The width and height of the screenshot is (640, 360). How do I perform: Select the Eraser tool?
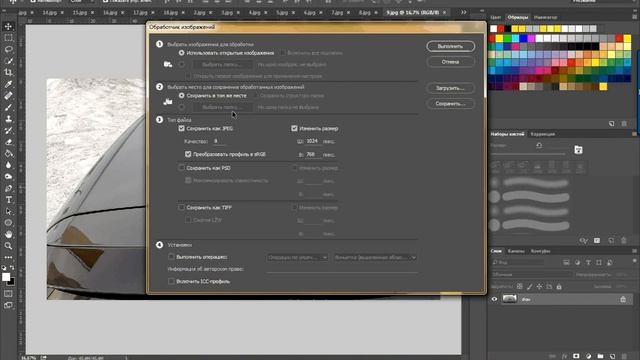(9, 142)
